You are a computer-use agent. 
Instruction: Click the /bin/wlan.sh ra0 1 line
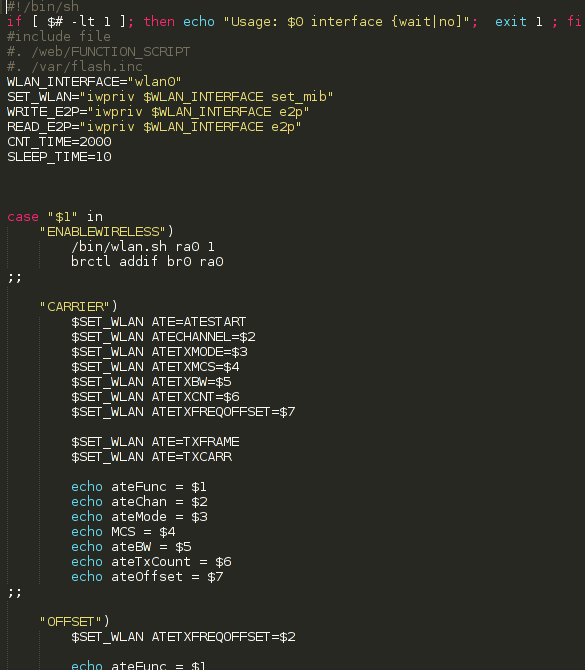coord(143,247)
